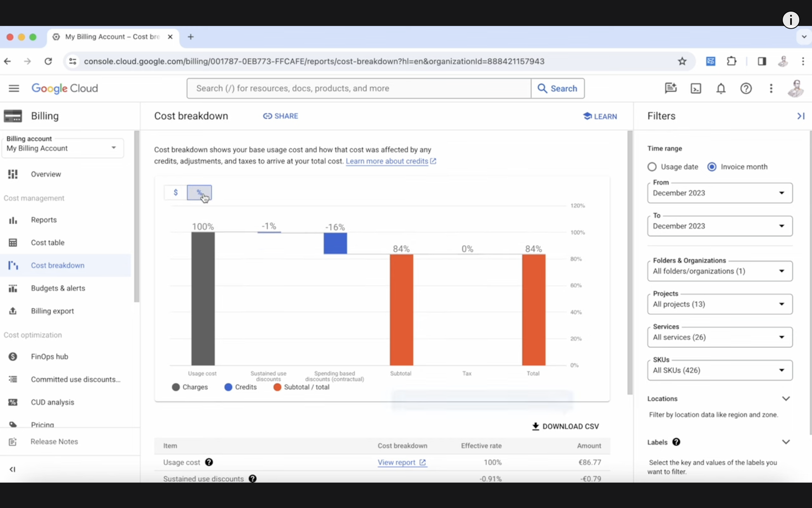
Task: Click the LEARN button
Action: [600, 116]
